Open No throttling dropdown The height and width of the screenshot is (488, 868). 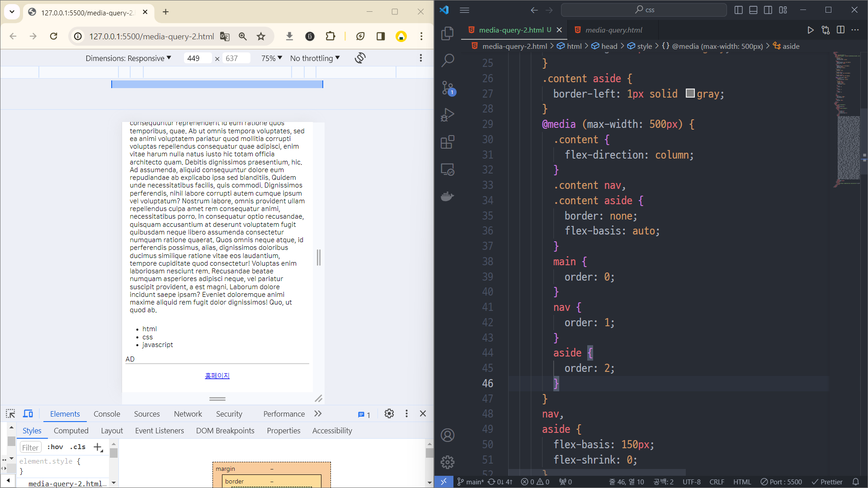[315, 58]
